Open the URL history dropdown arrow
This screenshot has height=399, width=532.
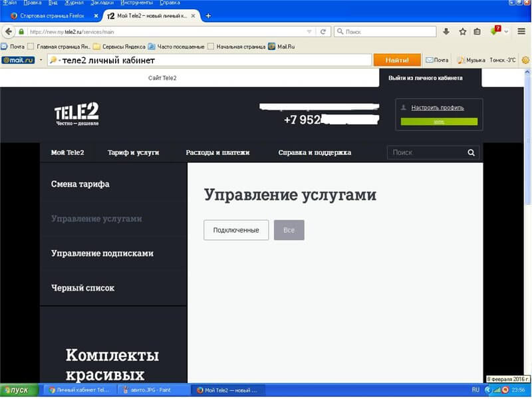coord(309,31)
